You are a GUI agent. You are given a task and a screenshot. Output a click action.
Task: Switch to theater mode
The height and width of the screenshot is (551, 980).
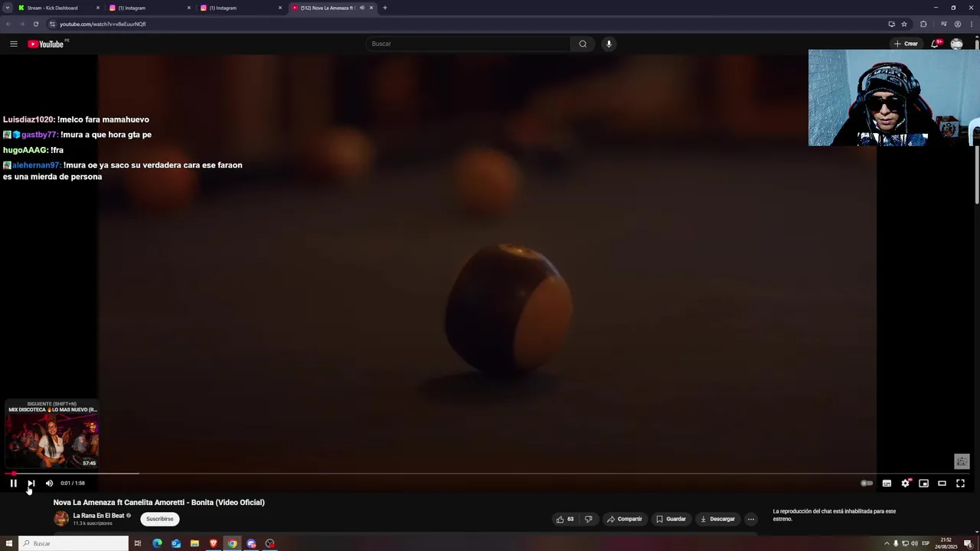point(942,483)
